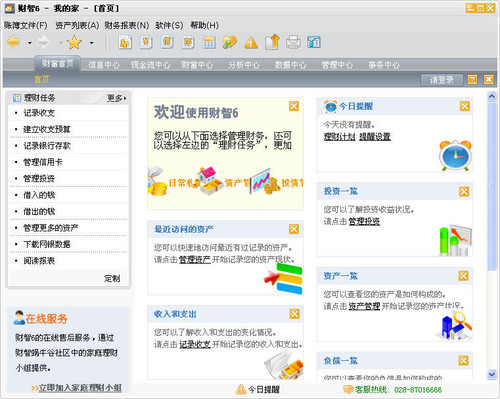Select the 借入的钱 task
The height and width of the screenshot is (399, 500).
click(x=39, y=195)
